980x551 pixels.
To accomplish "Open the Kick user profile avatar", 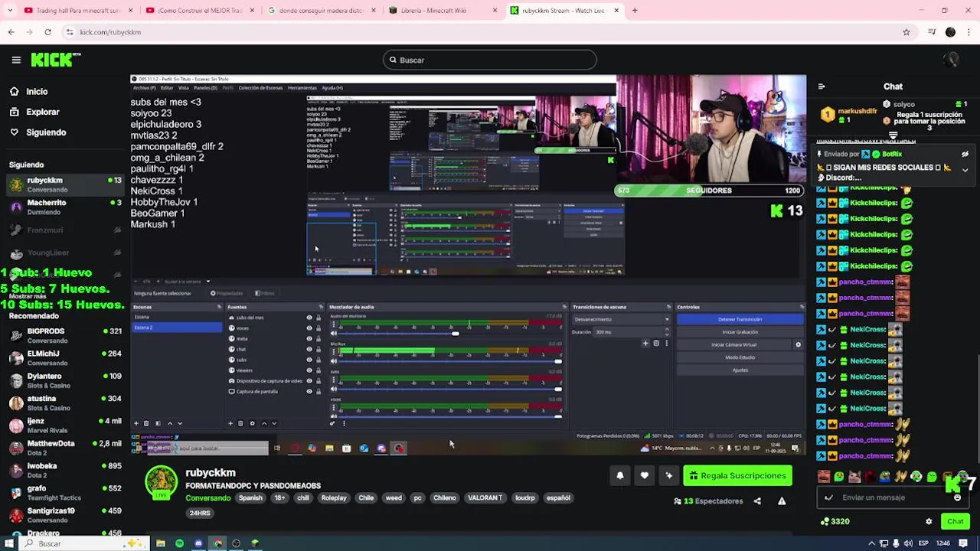I will (x=952, y=60).
